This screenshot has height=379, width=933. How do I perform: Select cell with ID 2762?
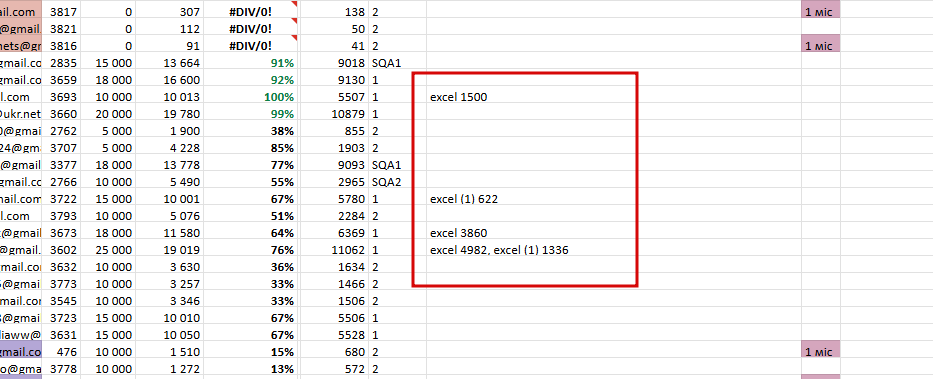click(x=61, y=131)
